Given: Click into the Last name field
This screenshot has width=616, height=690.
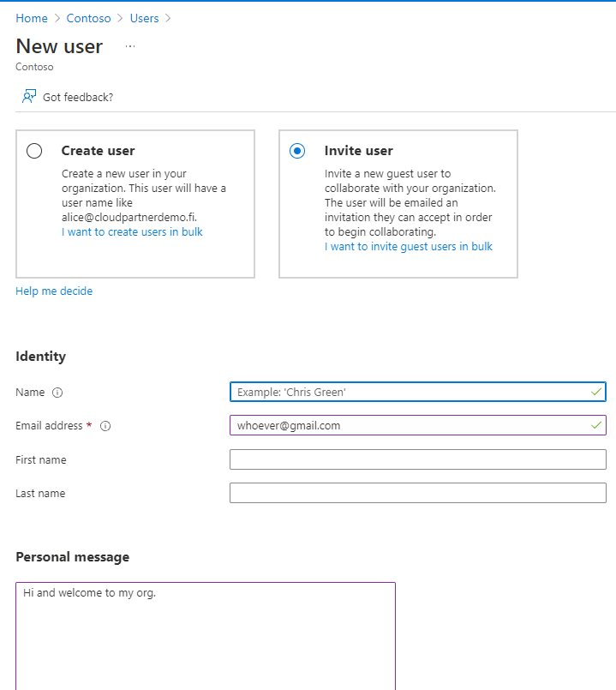Looking at the screenshot, I should [x=417, y=493].
